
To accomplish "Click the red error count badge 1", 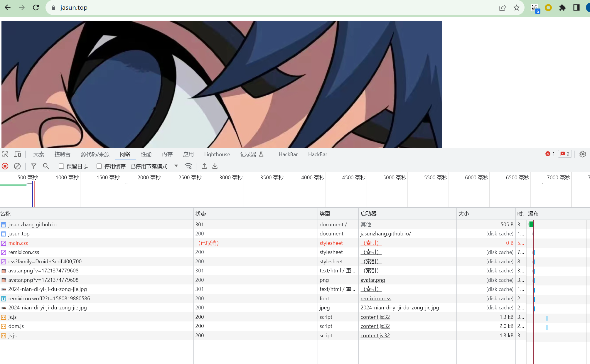I will coord(550,154).
